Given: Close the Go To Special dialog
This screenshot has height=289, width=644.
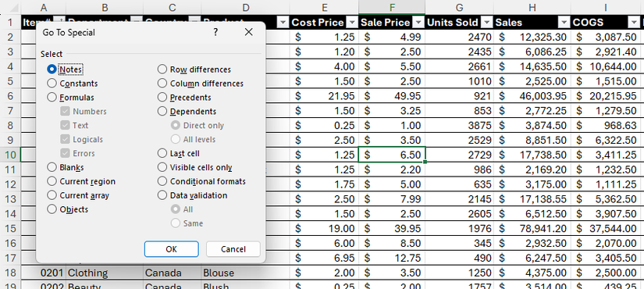Looking at the screenshot, I should coord(248,32).
